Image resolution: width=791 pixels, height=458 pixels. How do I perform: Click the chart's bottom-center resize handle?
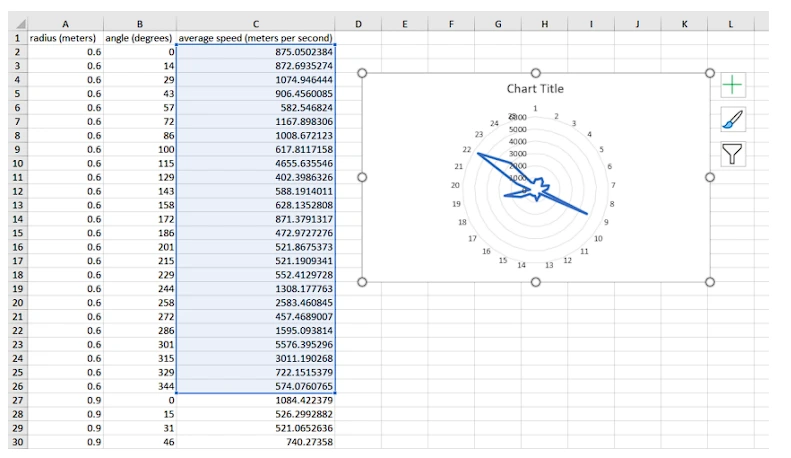click(x=536, y=282)
